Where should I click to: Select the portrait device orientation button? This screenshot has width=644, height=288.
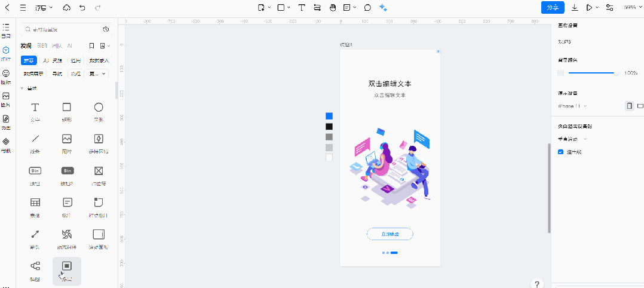[x=629, y=106]
